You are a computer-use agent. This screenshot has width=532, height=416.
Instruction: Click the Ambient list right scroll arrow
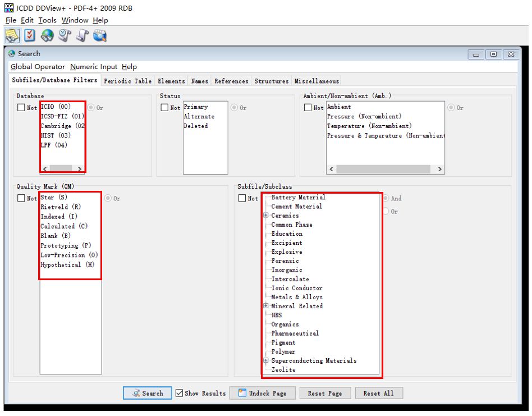[x=440, y=169]
